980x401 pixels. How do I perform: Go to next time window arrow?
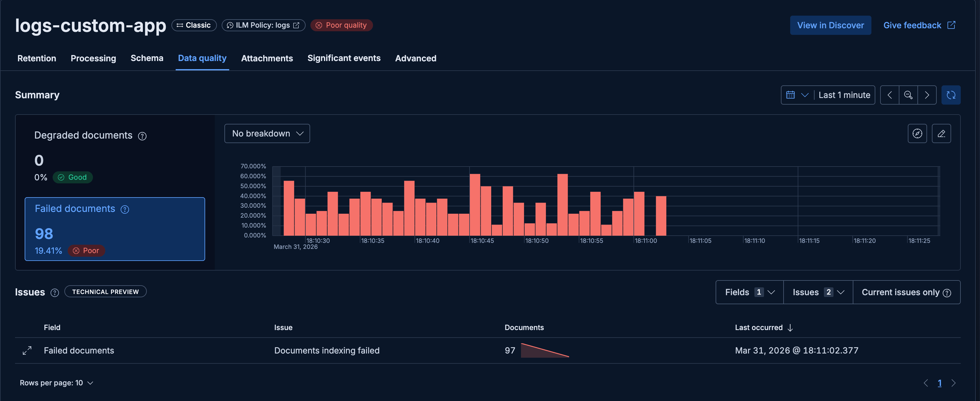tap(927, 95)
